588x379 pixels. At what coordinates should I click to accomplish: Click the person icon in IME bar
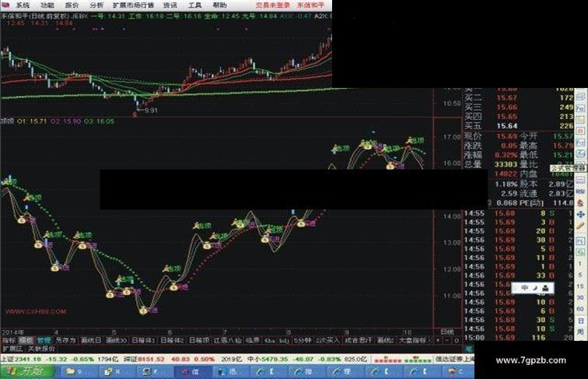(x=546, y=288)
